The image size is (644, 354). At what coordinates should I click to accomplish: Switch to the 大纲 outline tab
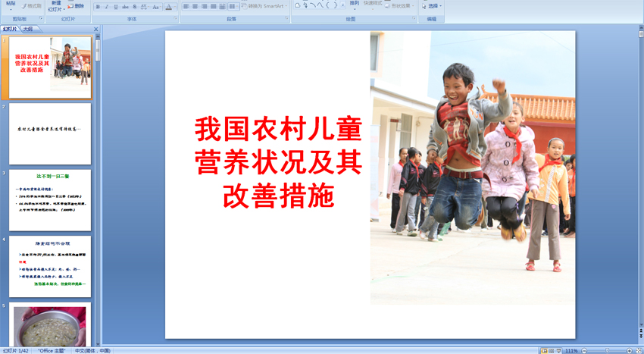(28, 30)
